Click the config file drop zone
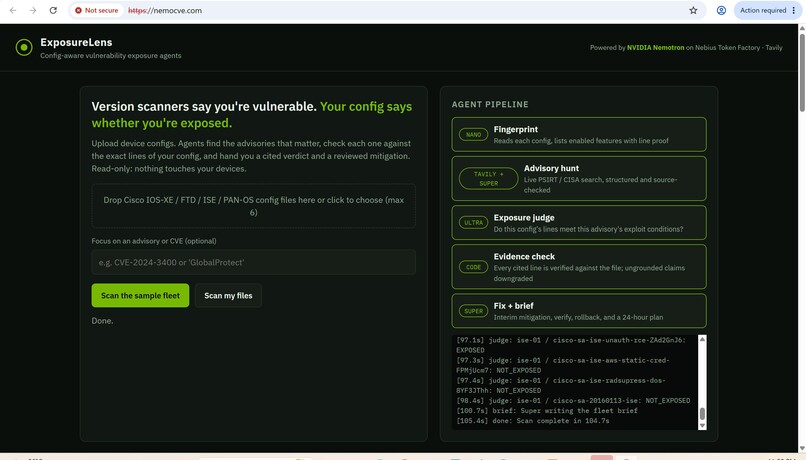The width and height of the screenshot is (806, 460). 253,206
